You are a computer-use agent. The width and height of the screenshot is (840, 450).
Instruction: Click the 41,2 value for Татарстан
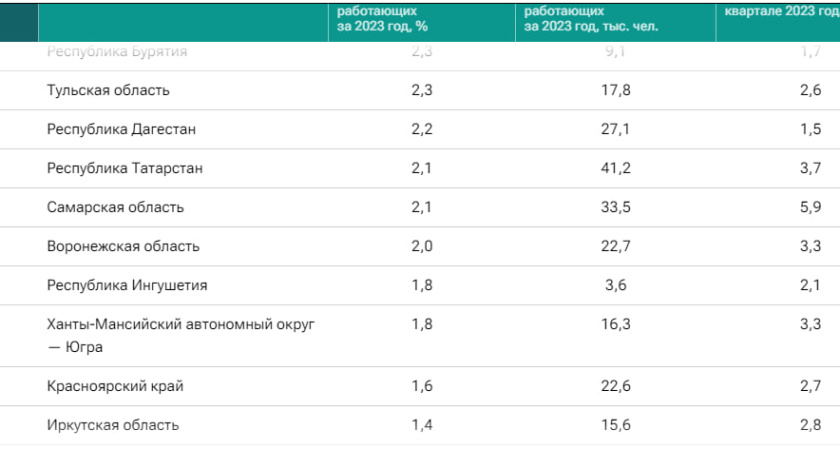615,168
